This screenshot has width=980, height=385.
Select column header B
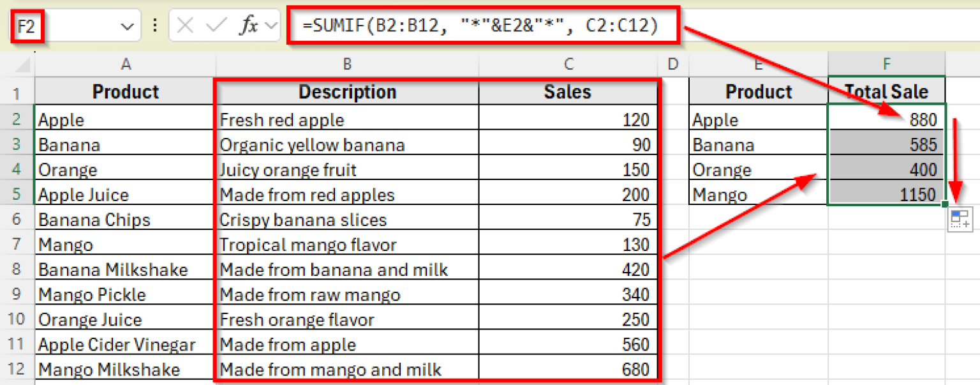click(x=346, y=64)
